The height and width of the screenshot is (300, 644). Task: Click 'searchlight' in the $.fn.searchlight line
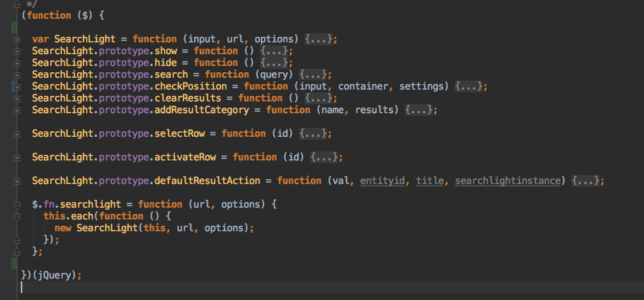(x=91, y=204)
